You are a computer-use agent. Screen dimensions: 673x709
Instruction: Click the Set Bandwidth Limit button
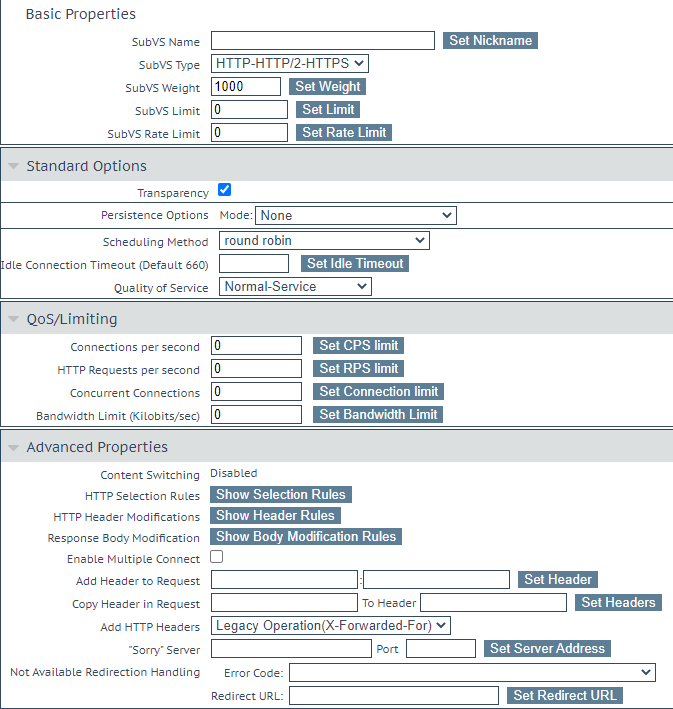[x=378, y=415]
